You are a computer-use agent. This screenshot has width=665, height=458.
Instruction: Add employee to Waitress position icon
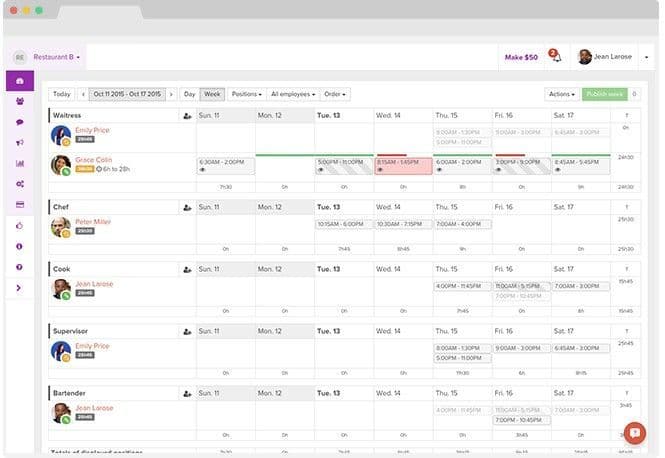pyautogui.click(x=186, y=116)
